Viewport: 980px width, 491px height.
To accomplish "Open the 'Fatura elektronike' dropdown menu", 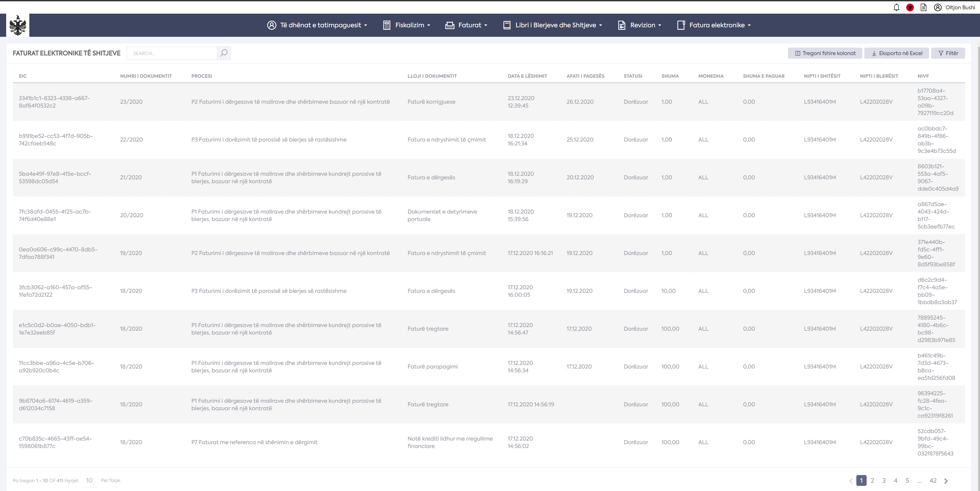I will pos(714,25).
